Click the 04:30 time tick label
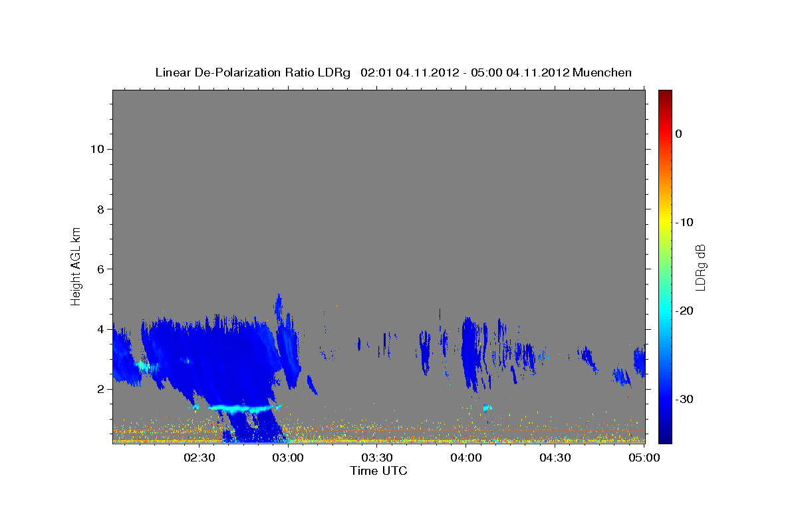Image resolution: width=798 pixels, height=532 pixels. [555, 458]
